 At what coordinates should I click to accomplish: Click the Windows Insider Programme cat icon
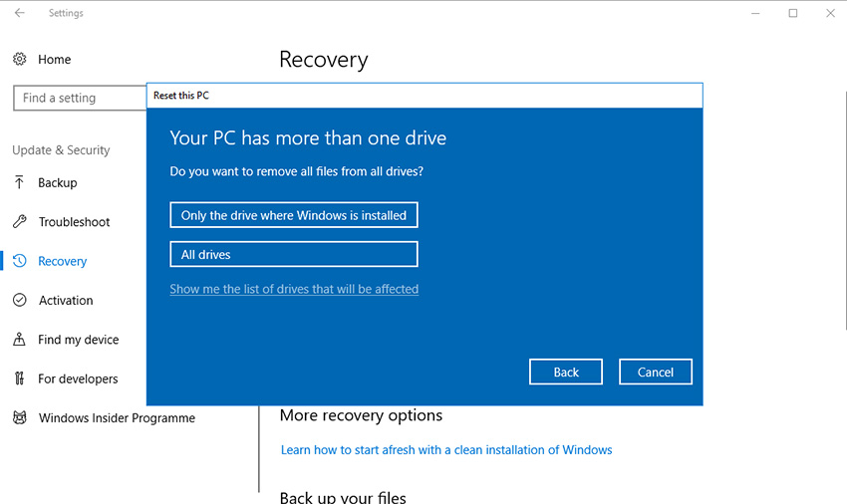[x=20, y=417]
